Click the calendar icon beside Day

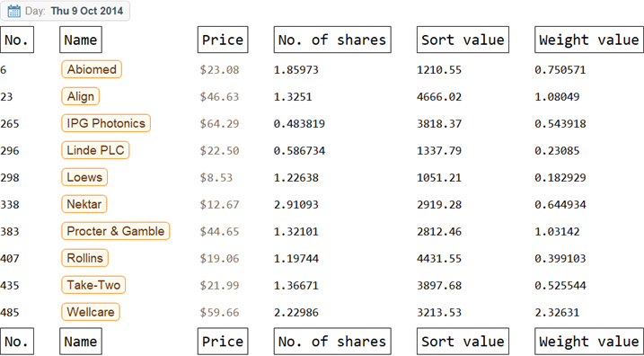[14, 11]
